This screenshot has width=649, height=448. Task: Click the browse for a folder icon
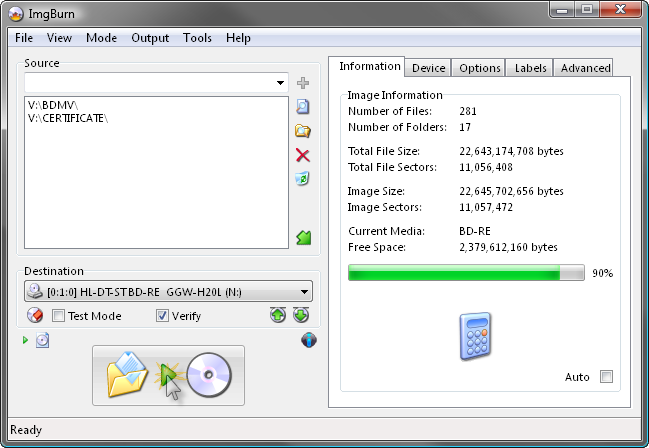303,131
